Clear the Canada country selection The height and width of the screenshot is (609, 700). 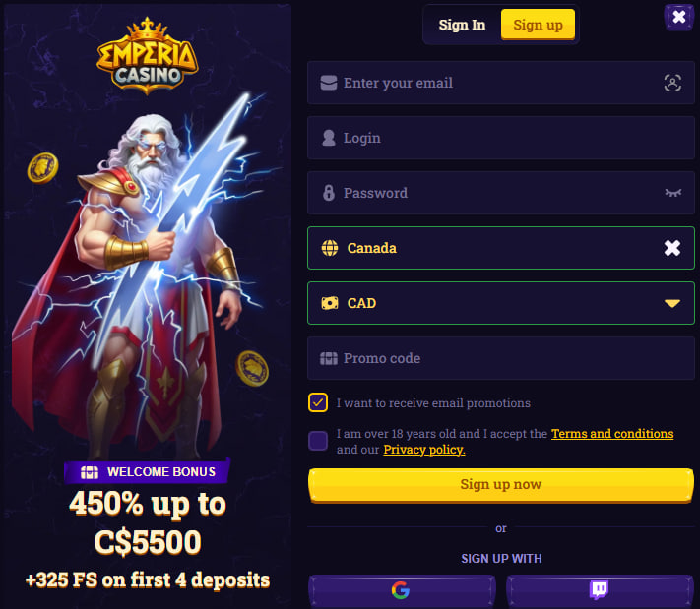pos(671,248)
